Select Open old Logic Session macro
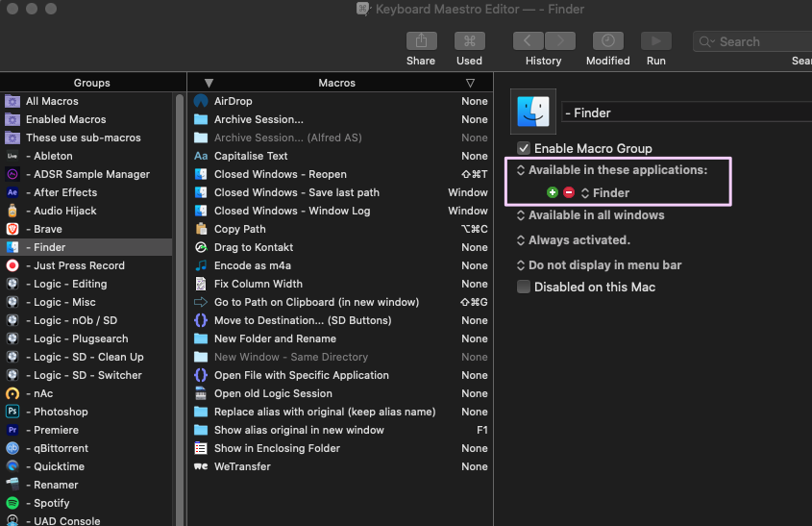This screenshot has height=526, width=812. click(x=340, y=393)
